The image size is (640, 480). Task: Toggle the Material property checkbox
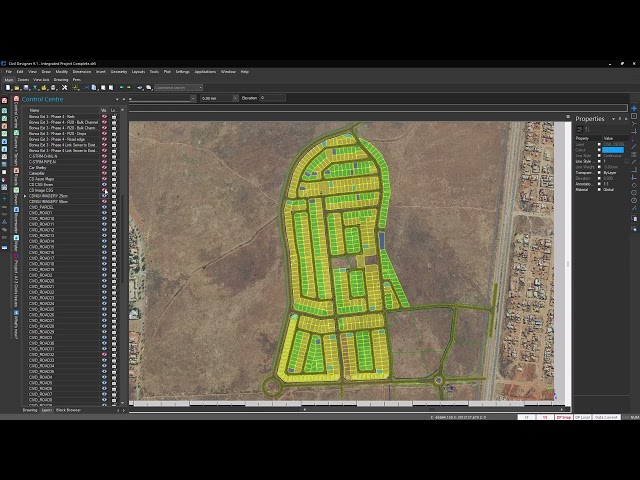pyautogui.click(x=599, y=190)
